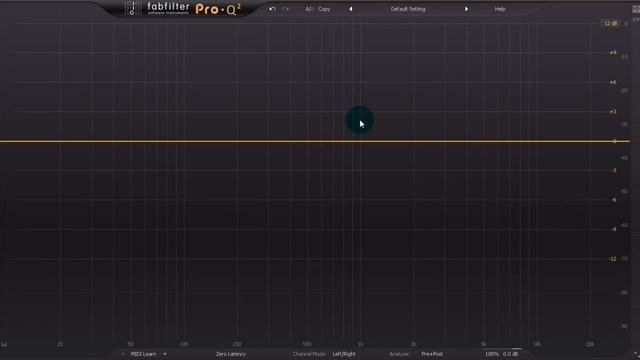Click the +6 dB scale label

click(x=613, y=82)
